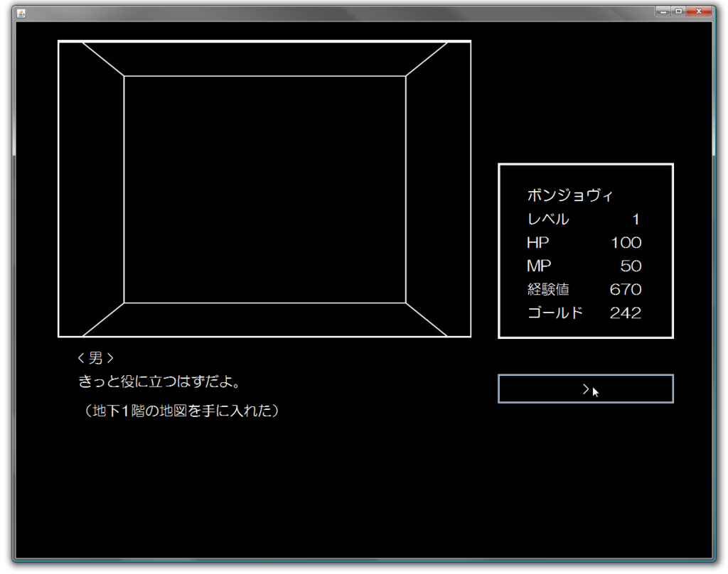Maximize the game window
This screenshot has width=728, height=574.
click(x=678, y=11)
